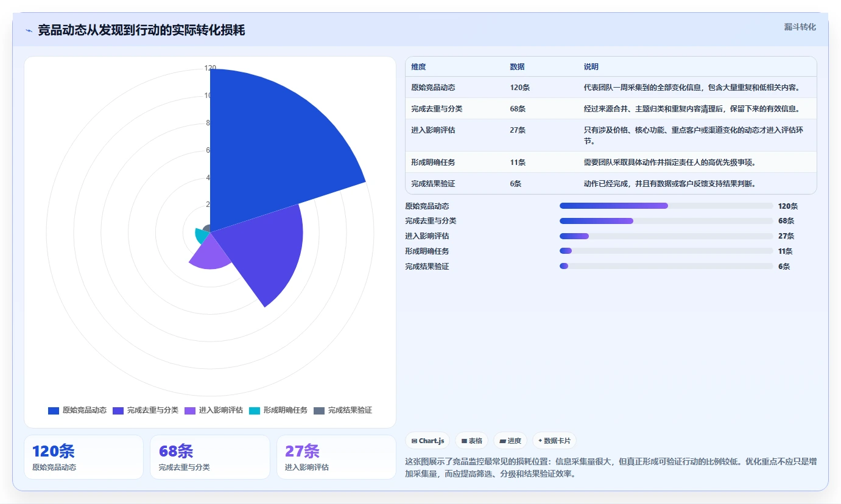Toggle 进入影响评估 legend swatch in chart
The width and height of the screenshot is (841, 504).
click(190, 411)
